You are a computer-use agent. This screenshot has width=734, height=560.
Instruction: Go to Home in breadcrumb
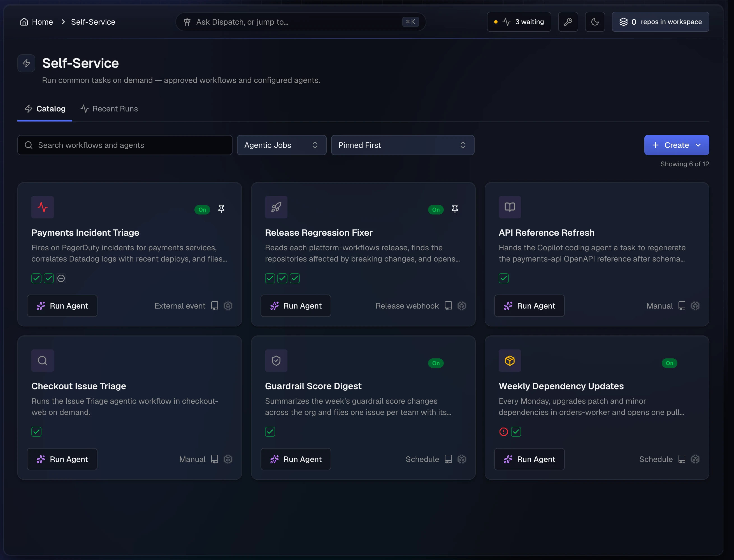pos(36,22)
